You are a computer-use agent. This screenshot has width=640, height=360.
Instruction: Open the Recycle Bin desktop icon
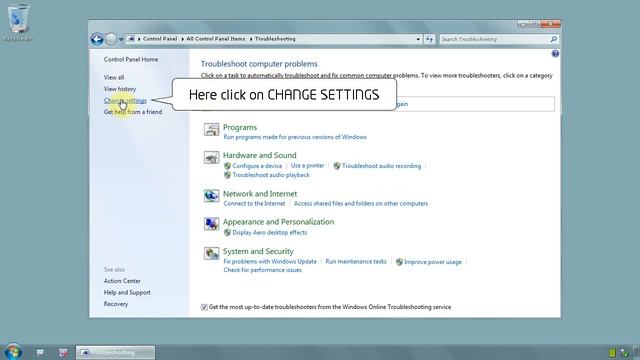click(x=18, y=22)
